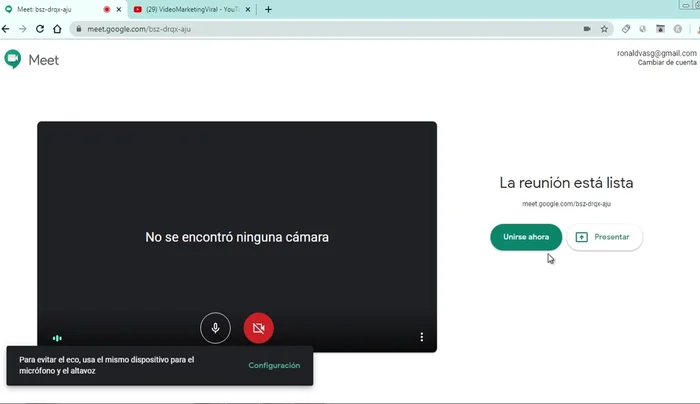Screen dimensions: 700x404
Task: Close the Meet browser tab
Action: pyautogui.click(x=119, y=9)
